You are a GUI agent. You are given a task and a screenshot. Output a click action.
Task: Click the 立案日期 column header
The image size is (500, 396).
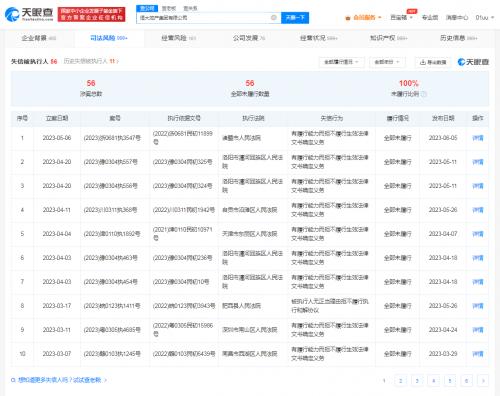pyautogui.click(x=57, y=118)
